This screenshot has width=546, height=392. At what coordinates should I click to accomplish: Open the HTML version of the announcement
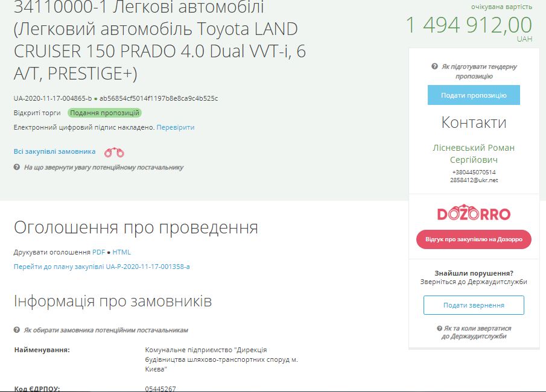click(x=121, y=252)
